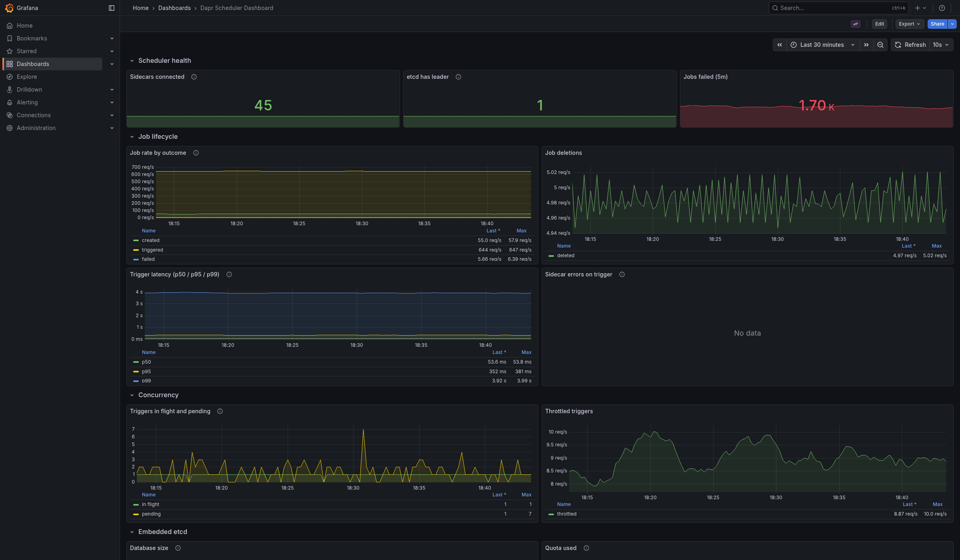Image resolution: width=960 pixels, height=560 pixels.
Task: Open the plus add-new menu icon
Action: [x=920, y=8]
